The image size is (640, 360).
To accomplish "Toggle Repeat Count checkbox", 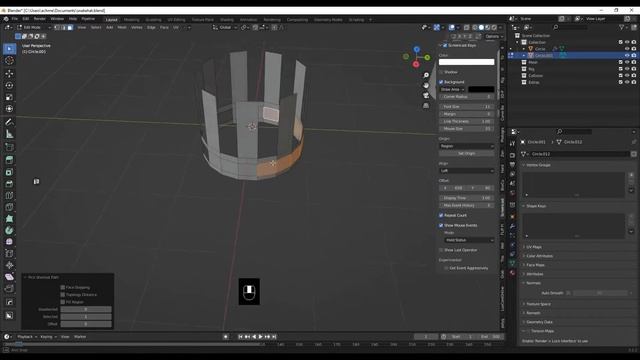I will (x=441, y=216).
